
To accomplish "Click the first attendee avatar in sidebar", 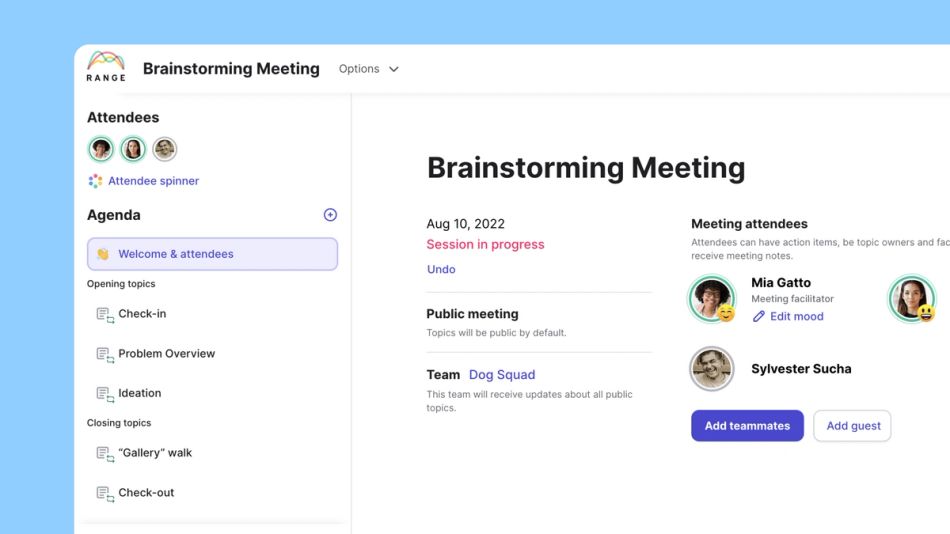I will tap(101, 149).
